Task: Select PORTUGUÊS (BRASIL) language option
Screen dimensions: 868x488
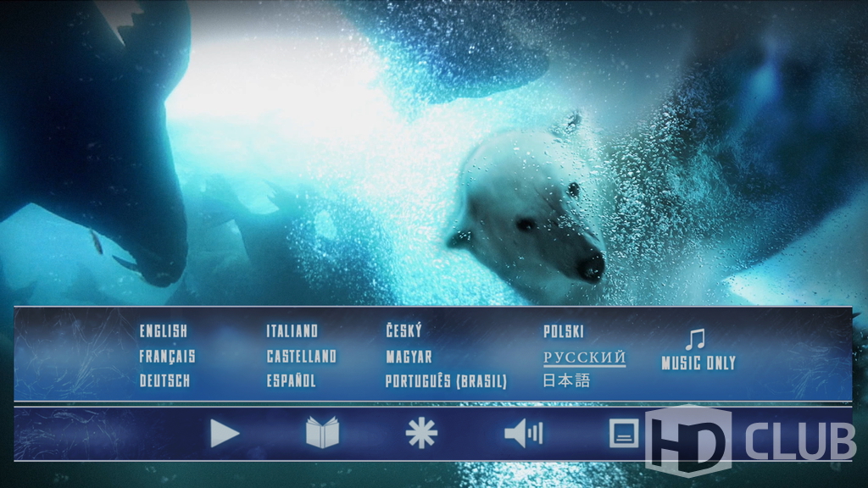Action: 446,381
